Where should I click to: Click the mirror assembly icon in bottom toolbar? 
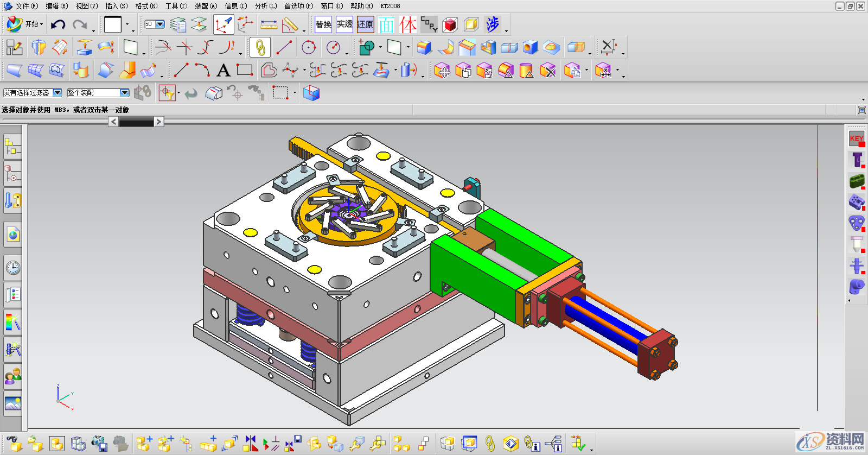250,444
